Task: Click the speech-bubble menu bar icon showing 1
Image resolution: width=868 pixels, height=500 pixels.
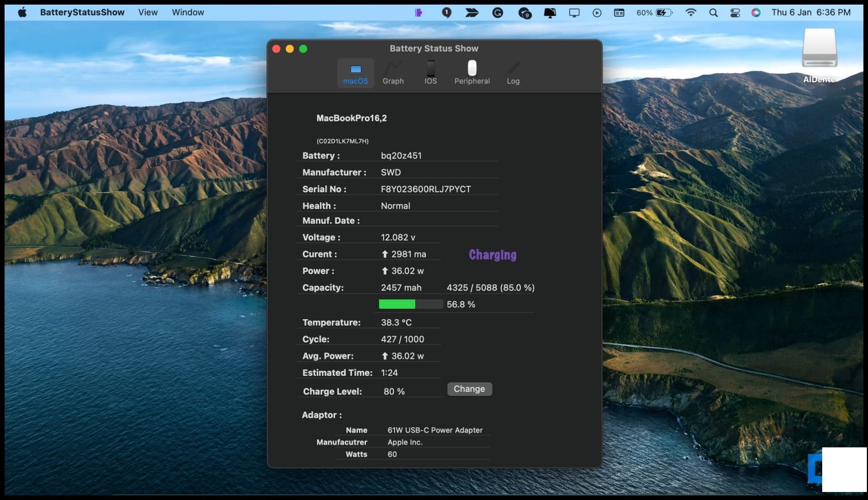Action: click(x=447, y=13)
